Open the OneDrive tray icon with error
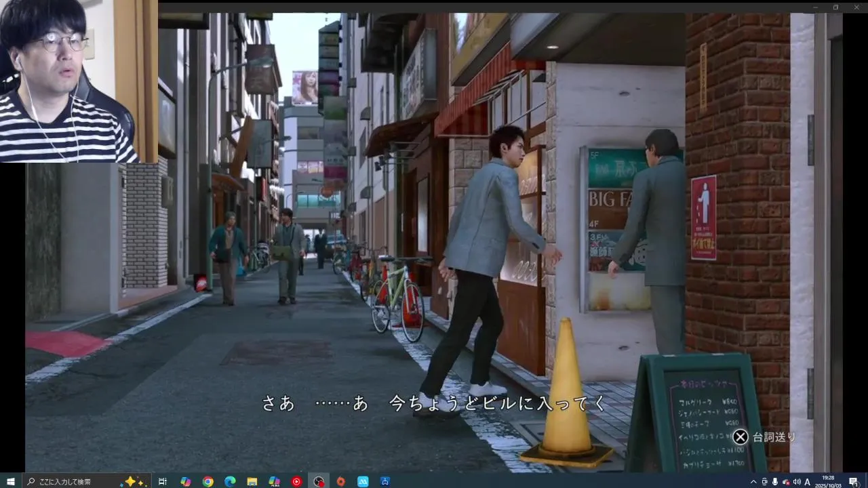 pyautogui.click(x=787, y=482)
